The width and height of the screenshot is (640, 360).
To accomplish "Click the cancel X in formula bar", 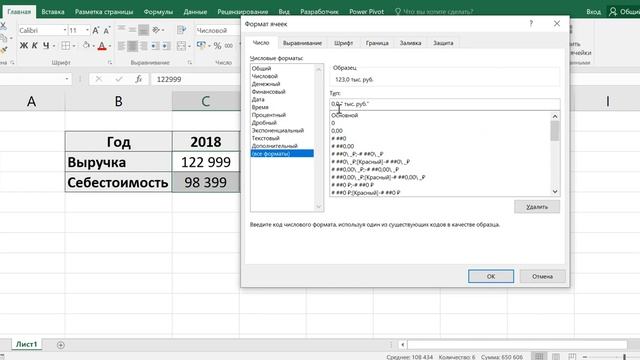I will tap(99, 79).
